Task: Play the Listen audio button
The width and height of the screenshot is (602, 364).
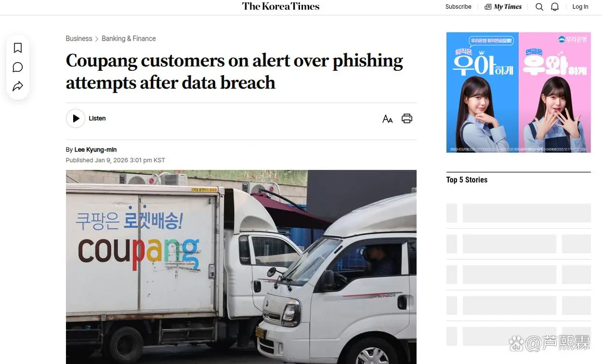Action: [76, 118]
